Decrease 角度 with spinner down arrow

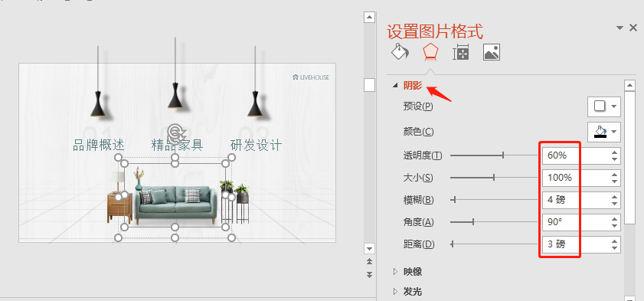click(x=614, y=225)
